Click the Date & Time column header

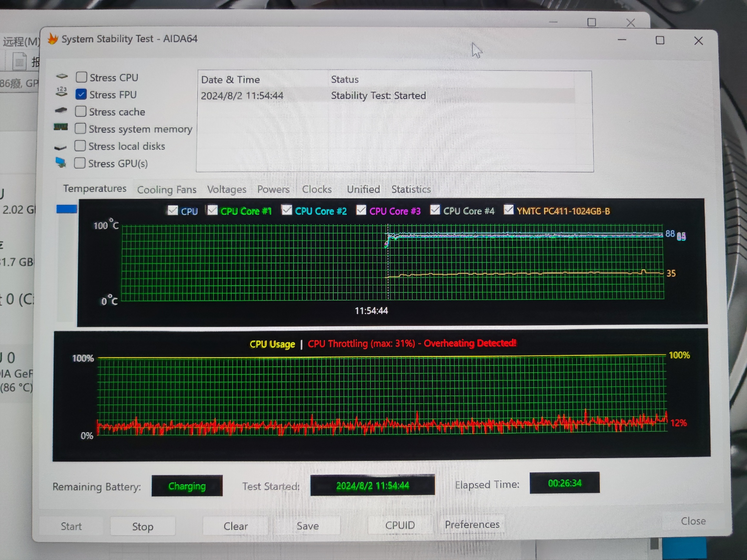pos(230,80)
